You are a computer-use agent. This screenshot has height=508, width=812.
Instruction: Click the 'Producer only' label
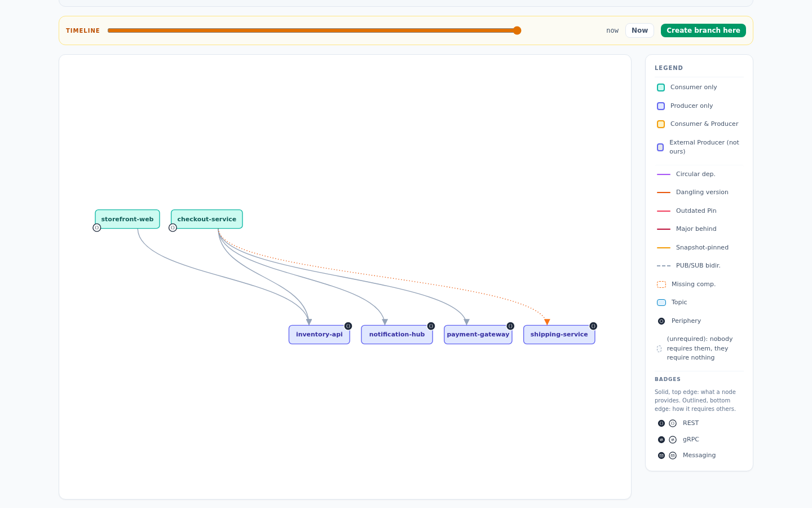click(691, 106)
